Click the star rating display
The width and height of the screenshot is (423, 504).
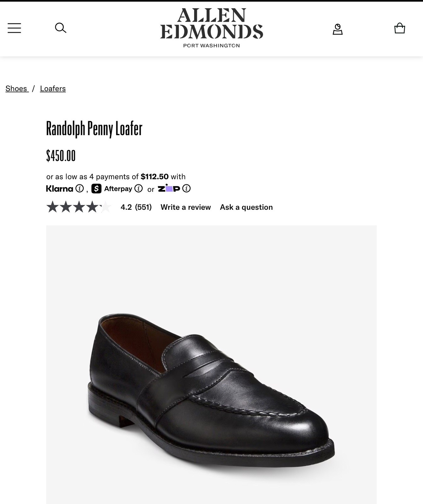pos(79,207)
